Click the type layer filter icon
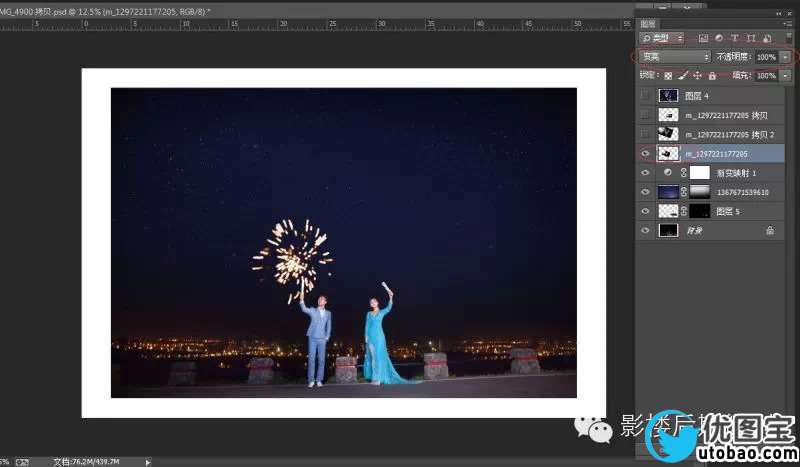The height and width of the screenshot is (467, 800). pyautogui.click(x=734, y=39)
